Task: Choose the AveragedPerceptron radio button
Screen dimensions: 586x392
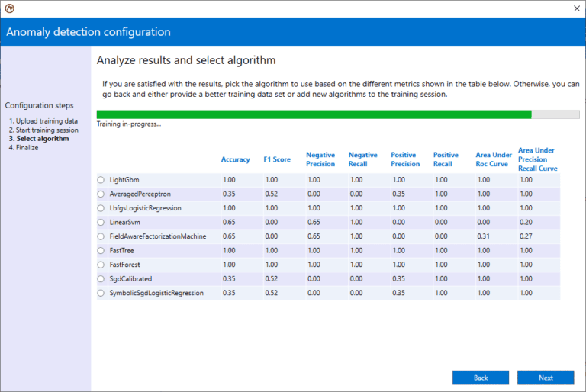Action: [x=101, y=194]
